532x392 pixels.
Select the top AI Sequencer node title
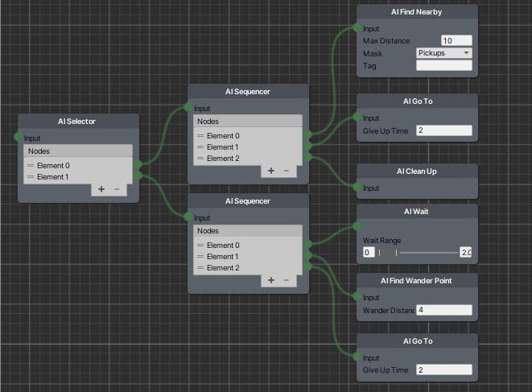pos(248,92)
